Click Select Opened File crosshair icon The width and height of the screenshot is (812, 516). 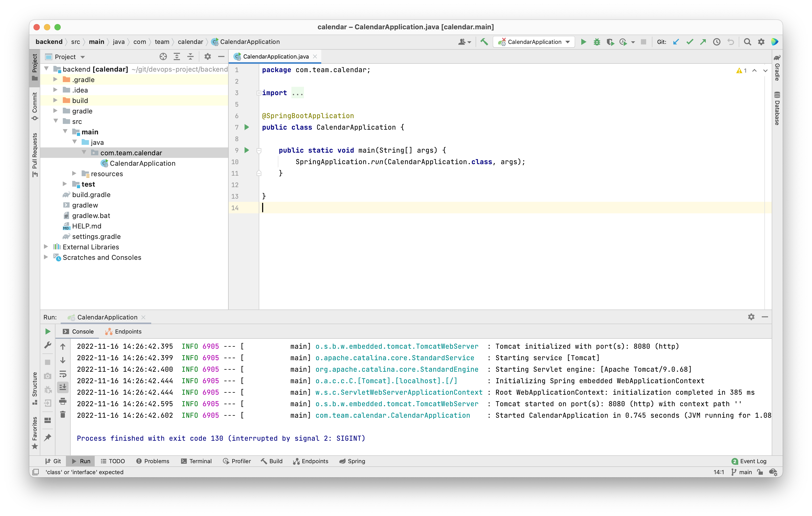[x=163, y=57]
